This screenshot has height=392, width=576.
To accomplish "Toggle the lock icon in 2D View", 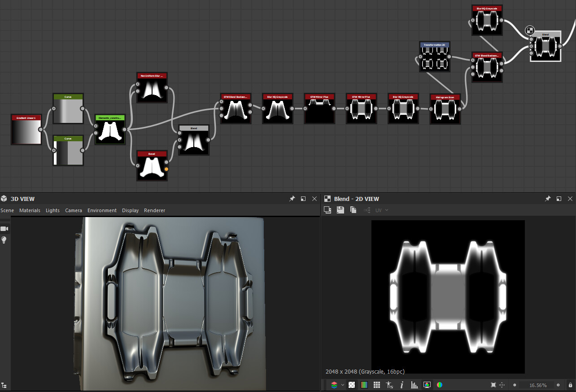I will (x=570, y=385).
